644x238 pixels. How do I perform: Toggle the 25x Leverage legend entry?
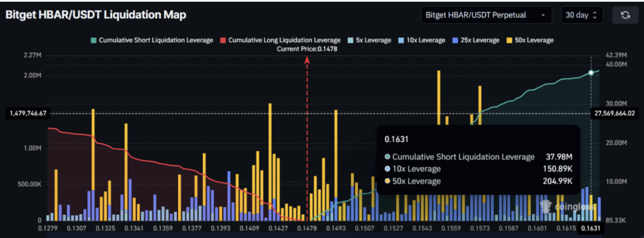(475, 40)
